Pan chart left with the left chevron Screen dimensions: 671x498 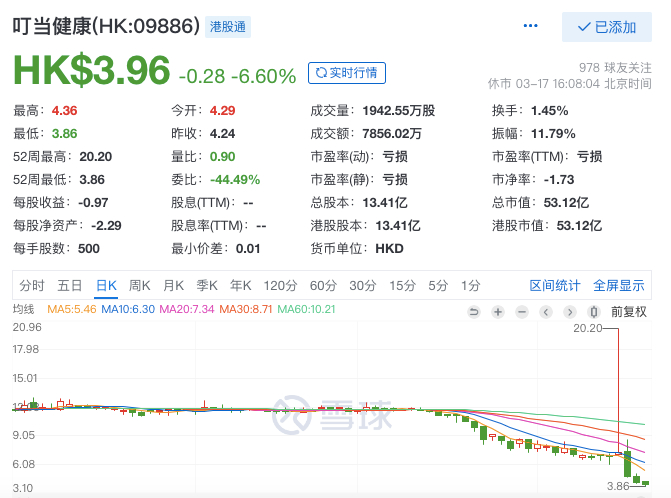coord(546,312)
